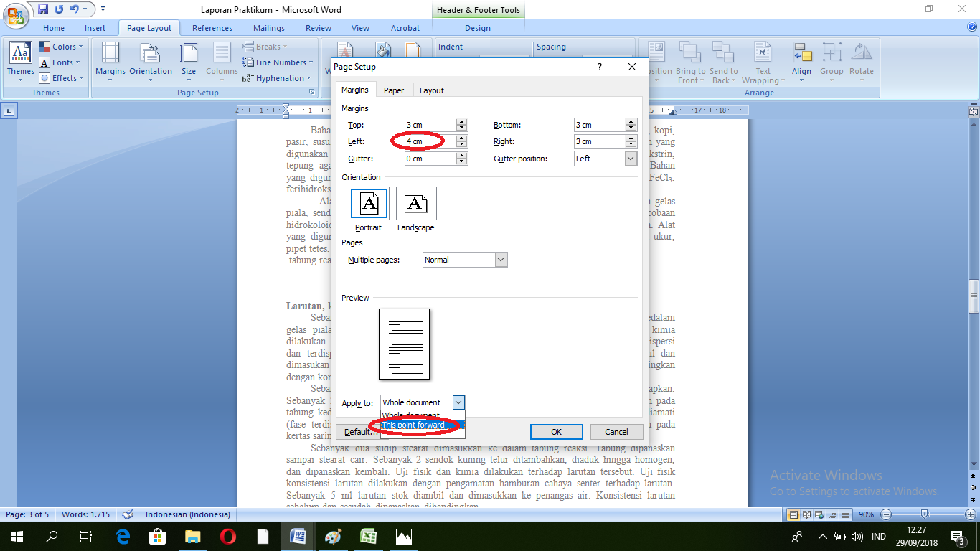Image resolution: width=980 pixels, height=551 pixels.
Task: Select Portrait orientation in dialog
Action: click(369, 204)
